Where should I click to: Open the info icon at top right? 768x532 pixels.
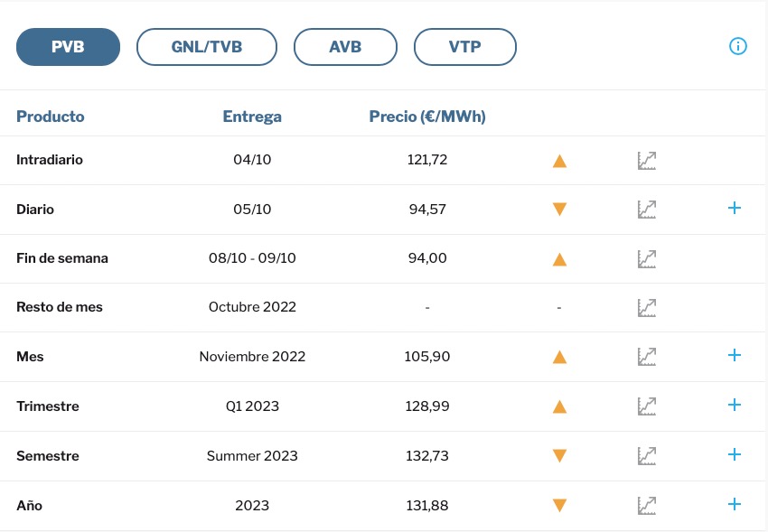[x=737, y=47]
